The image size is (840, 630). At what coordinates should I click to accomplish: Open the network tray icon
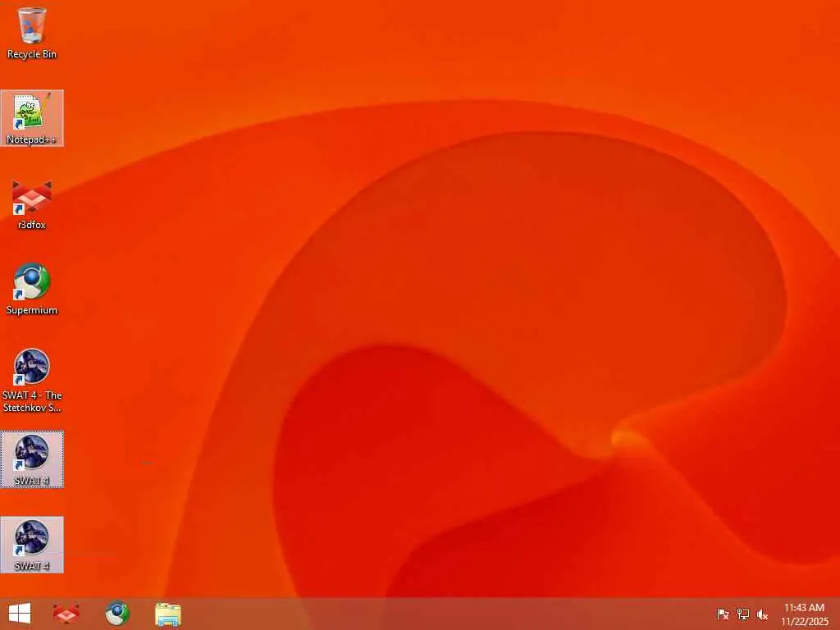743,614
